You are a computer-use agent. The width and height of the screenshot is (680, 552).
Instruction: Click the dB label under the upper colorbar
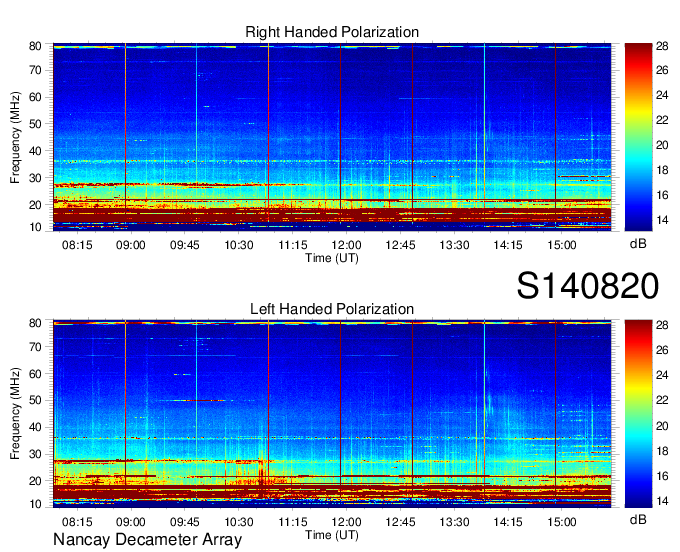pos(638,244)
